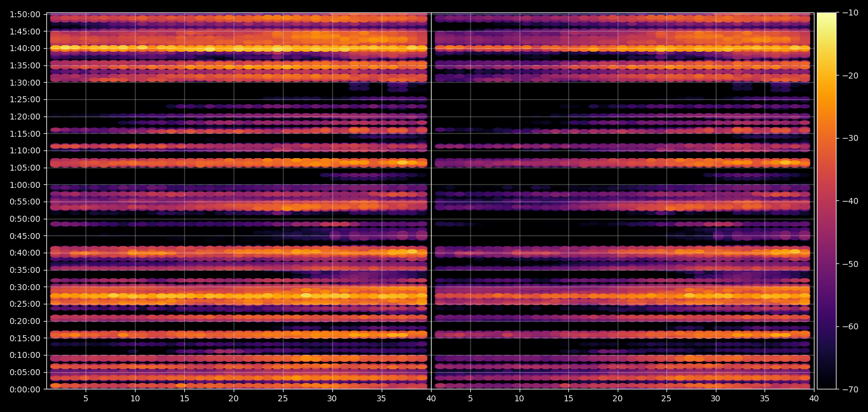This screenshot has height=412, width=868.
Task: Click the 0:30:00 y-axis tick label
Action: [25, 287]
